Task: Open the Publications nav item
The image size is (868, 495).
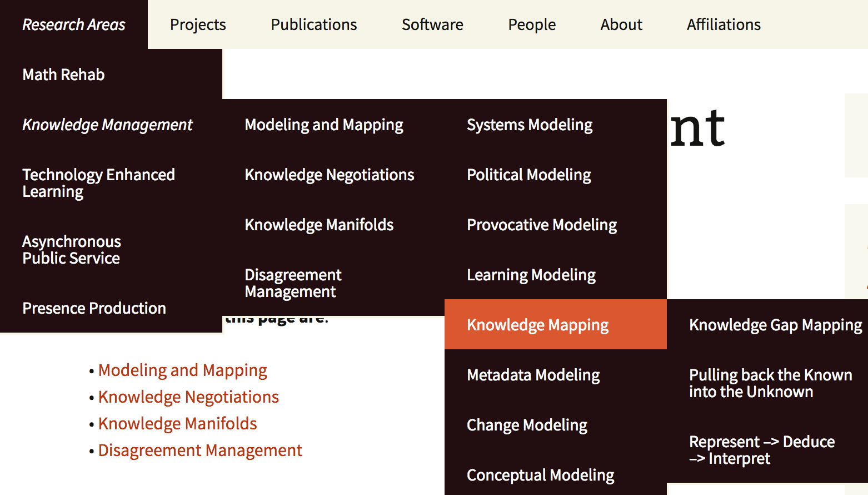Action: click(313, 24)
